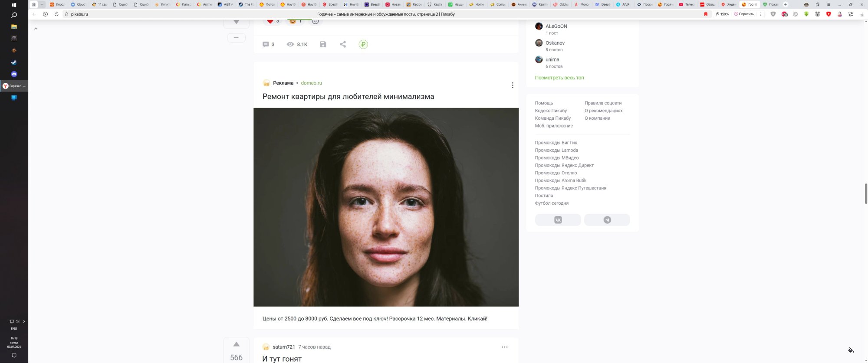This screenshot has height=363, width=868.
Task: Click the views eye icon showing 8.1K
Action: (x=290, y=44)
